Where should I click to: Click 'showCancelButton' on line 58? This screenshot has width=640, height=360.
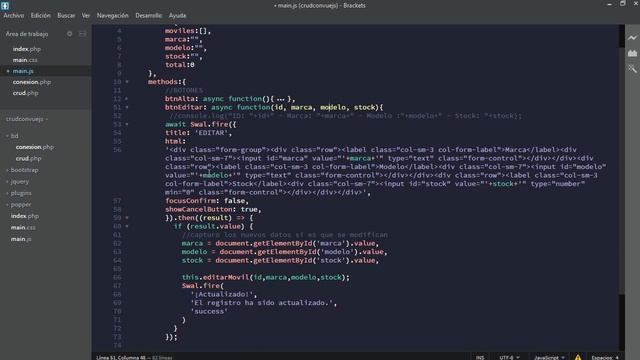(199, 209)
